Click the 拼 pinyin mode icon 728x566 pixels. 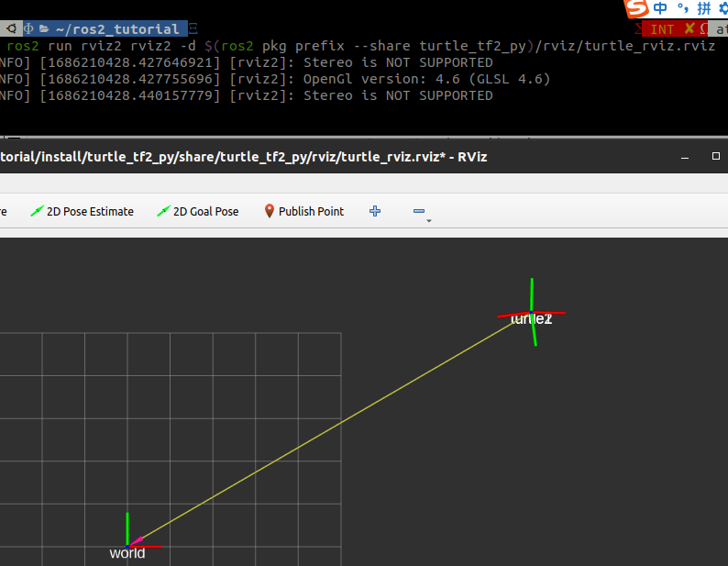pyautogui.click(x=704, y=8)
